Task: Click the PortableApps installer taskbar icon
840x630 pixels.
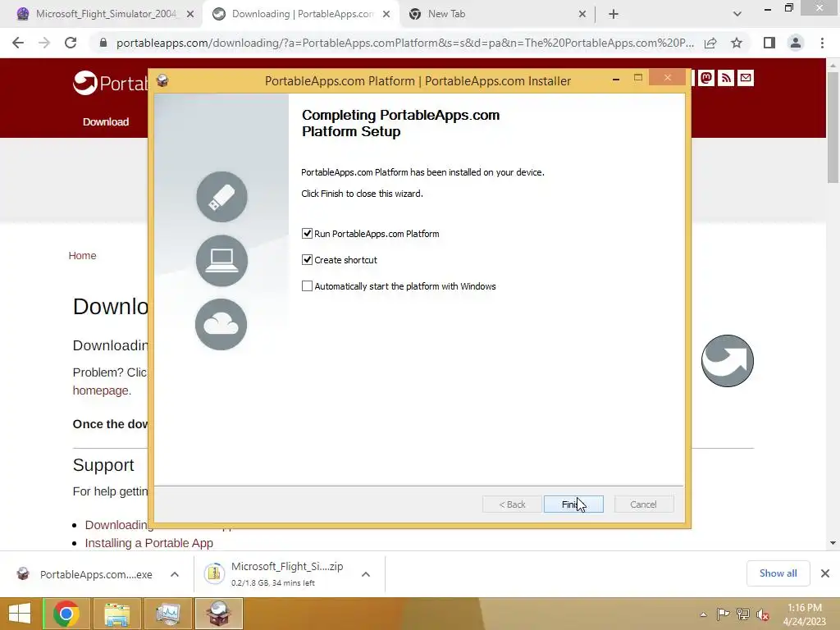Action: 218,614
